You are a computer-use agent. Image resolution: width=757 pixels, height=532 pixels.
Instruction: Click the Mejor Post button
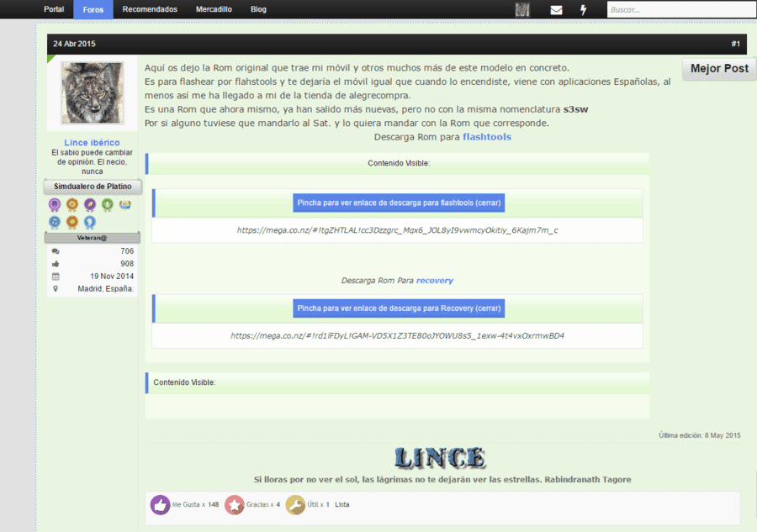pos(719,68)
